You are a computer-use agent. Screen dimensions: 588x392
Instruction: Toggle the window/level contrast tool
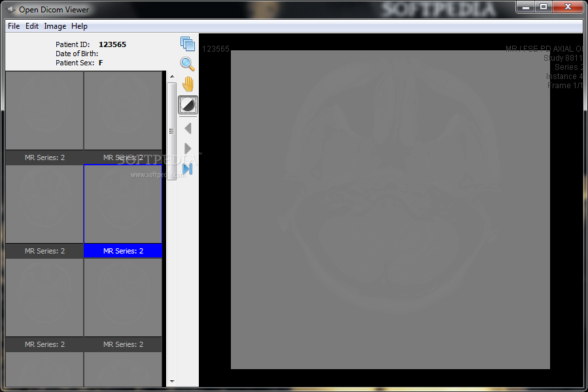pos(188,105)
